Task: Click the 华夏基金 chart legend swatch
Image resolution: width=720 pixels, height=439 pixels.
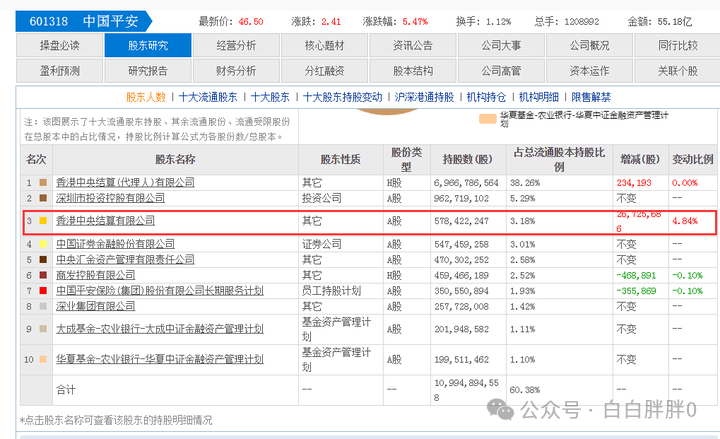Action: 488,119
